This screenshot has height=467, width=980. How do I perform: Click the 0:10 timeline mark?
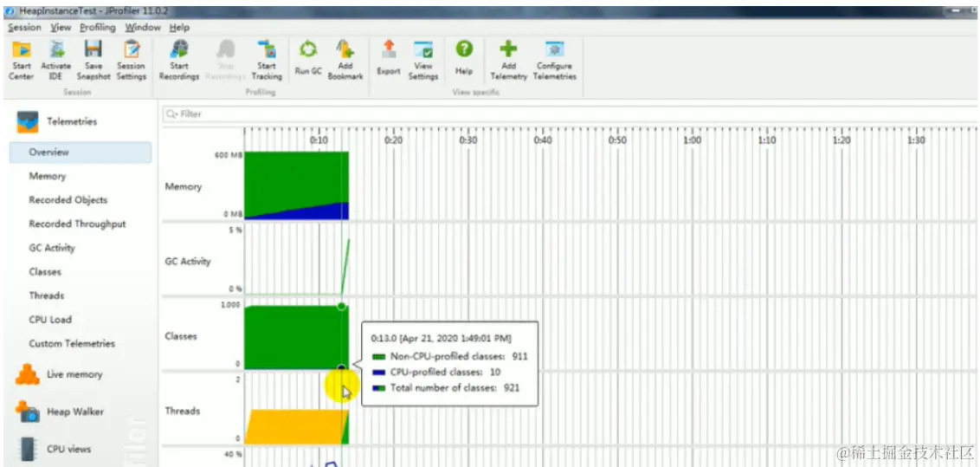click(319, 140)
